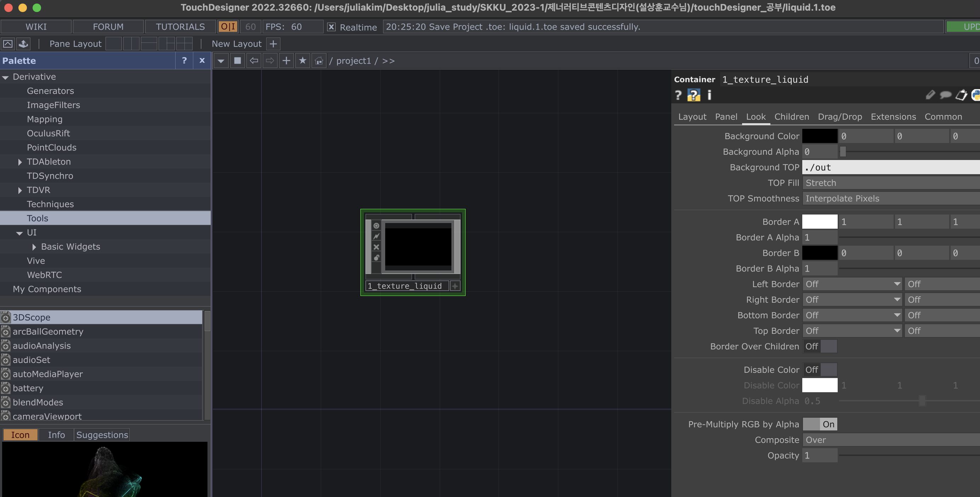Image resolution: width=980 pixels, height=497 pixels.
Task: Click the comment speech bubble icon
Action: pos(945,95)
